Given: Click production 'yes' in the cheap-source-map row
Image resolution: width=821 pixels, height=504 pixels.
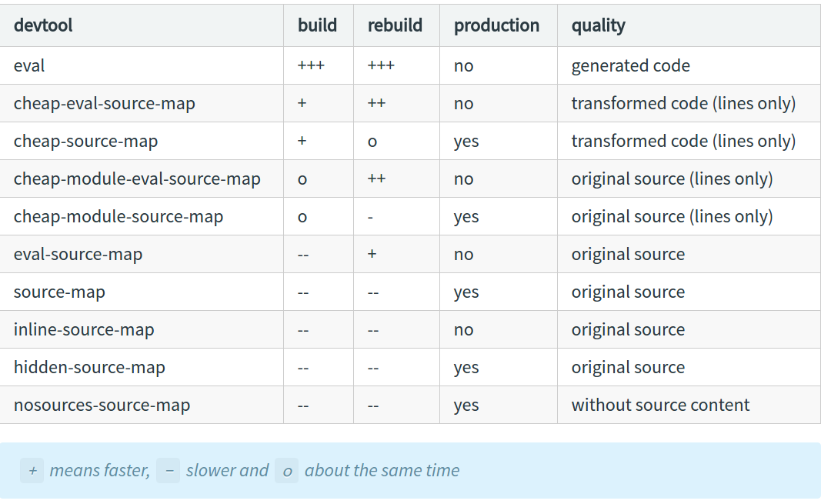Looking at the screenshot, I should (466, 142).
